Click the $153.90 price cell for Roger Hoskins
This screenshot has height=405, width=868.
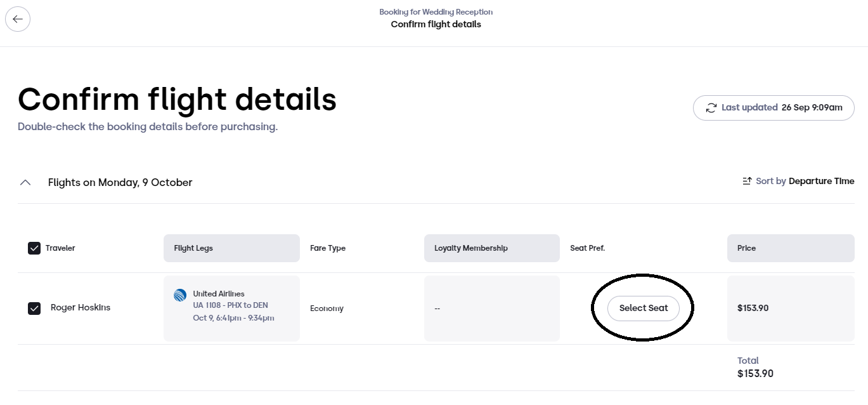(791, 309)
